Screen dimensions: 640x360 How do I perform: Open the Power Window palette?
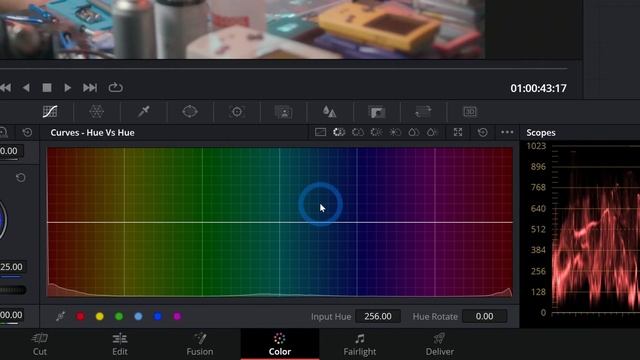click(190, 111)
